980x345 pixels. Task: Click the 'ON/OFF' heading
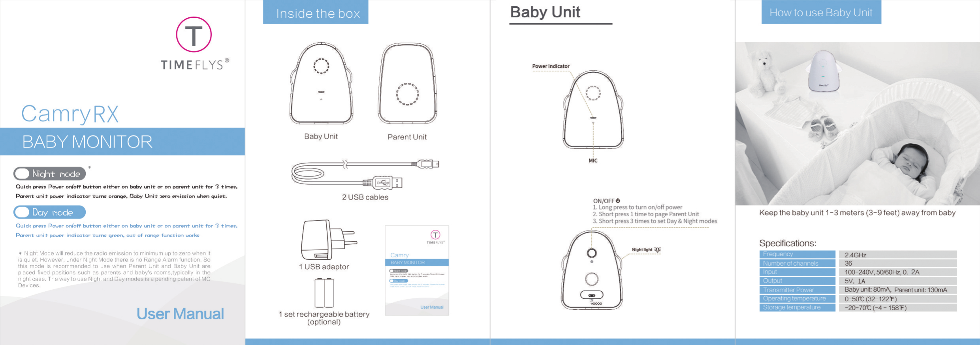tap(604, 201)
